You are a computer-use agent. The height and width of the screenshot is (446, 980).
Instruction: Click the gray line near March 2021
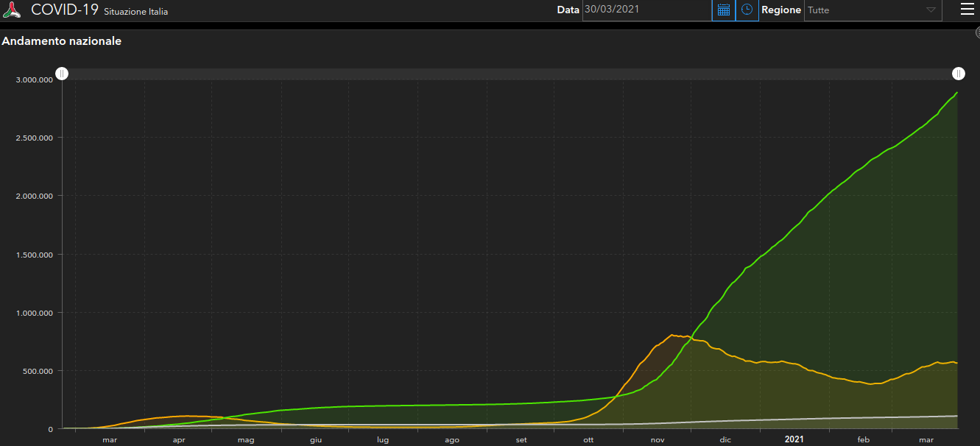click(x=926, y=417)
